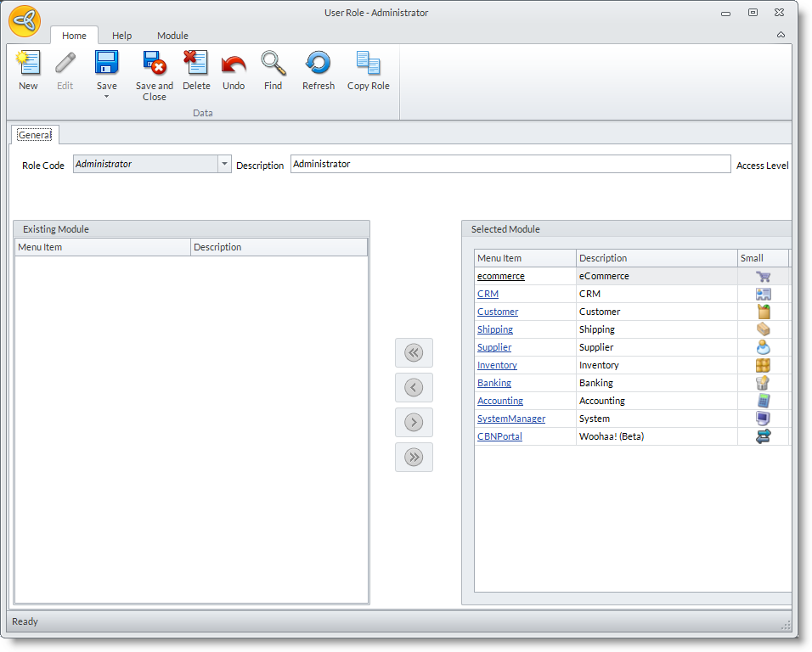812x652 pixels.
Task: Switch to the Help ribbon tab
Action: [x=122, y=36]
